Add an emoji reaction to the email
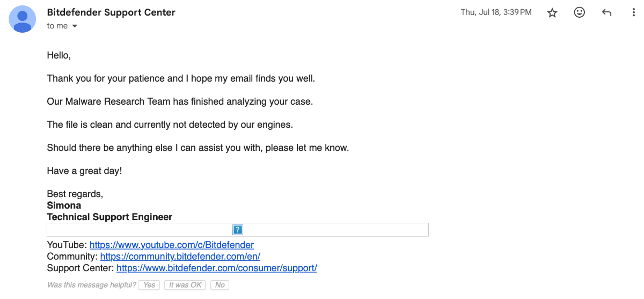This screenshot has height=299, width=644. click(580, 12)
